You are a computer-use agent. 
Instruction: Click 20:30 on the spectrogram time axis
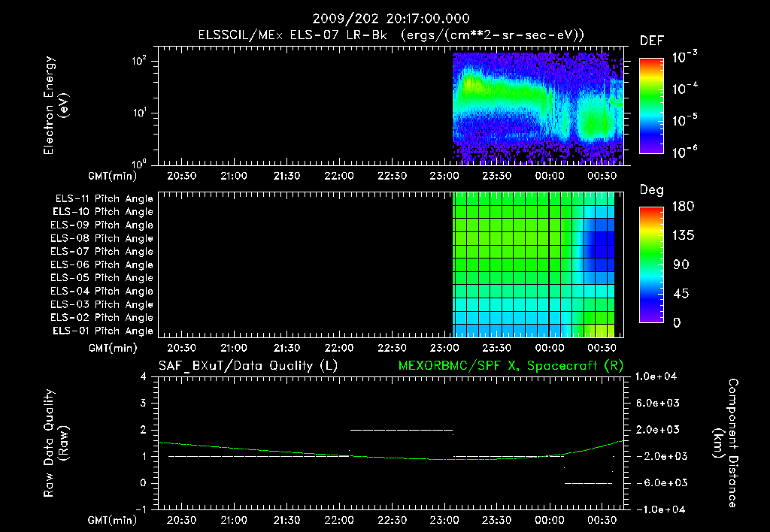pos(181,176)
